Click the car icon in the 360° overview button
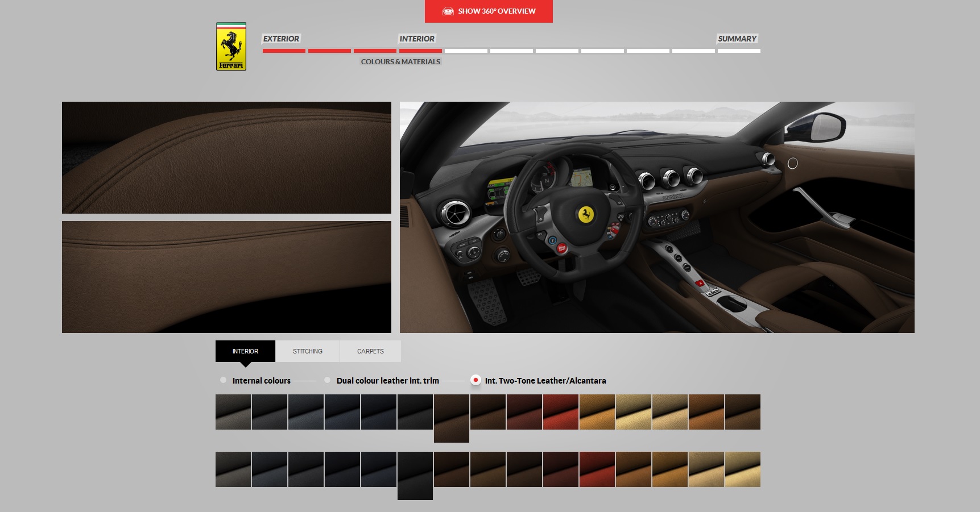 pyautogui.click(x=448, y=11)
